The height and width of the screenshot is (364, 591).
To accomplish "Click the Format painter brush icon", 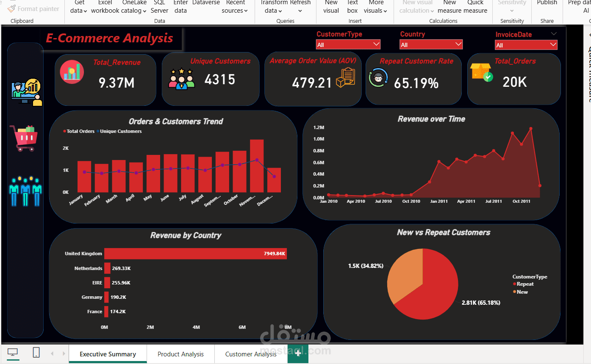I will (11, 8).
